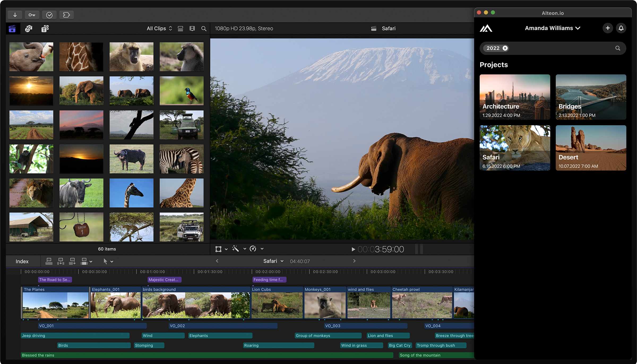Select the libraries sidebar clapper tab

[x=12, y=29]
